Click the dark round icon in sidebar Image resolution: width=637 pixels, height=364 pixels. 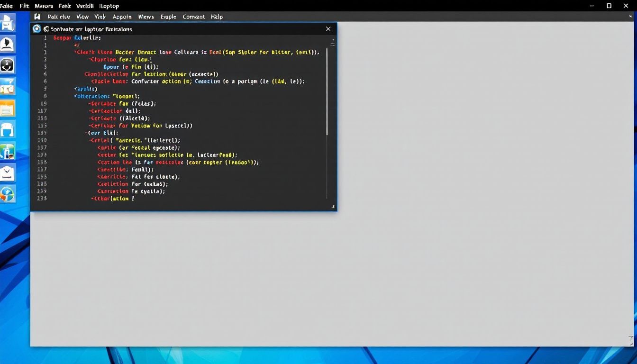(x=8, y=65)
